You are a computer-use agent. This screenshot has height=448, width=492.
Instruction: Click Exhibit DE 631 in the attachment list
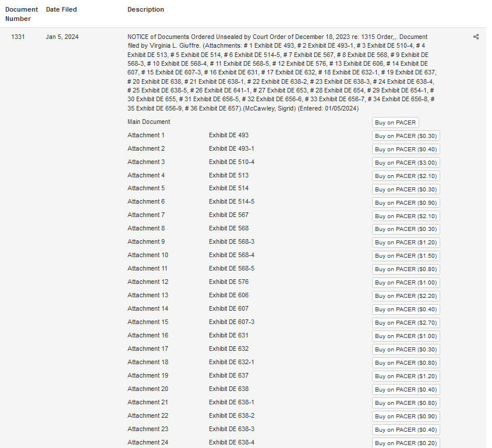click(229, 335)
